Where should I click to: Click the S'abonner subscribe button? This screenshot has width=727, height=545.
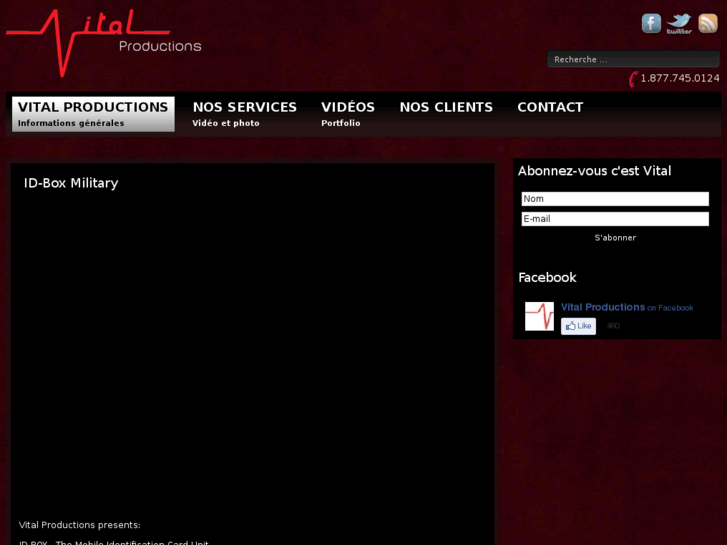coord(615,238)
